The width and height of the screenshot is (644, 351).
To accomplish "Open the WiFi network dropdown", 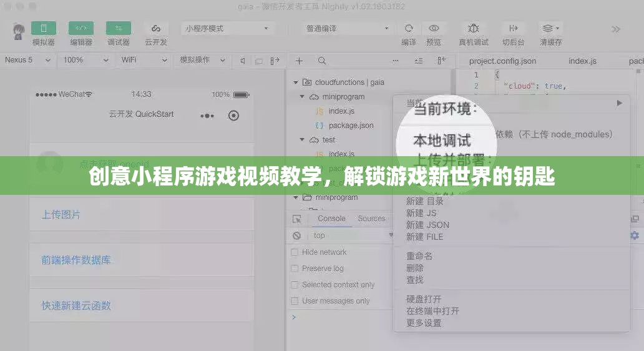I will click(144, 60).
